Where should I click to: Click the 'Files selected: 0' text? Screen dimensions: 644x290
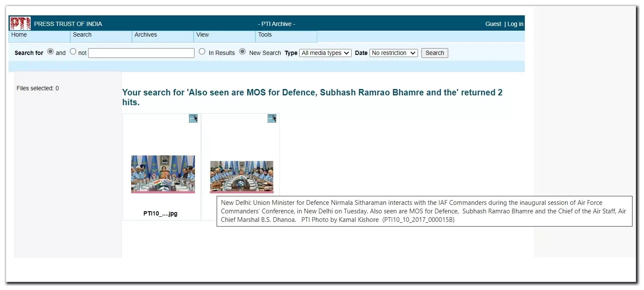click(x=38, y=88)
